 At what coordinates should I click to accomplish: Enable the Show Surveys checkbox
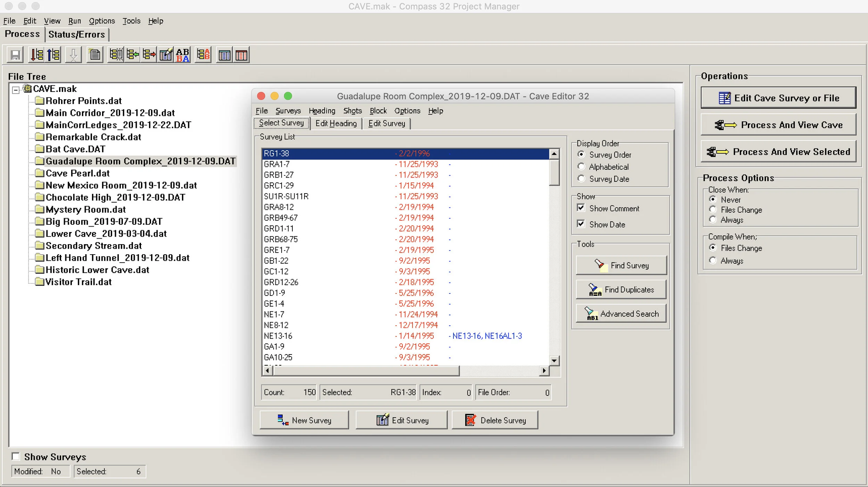coord(16,456)
